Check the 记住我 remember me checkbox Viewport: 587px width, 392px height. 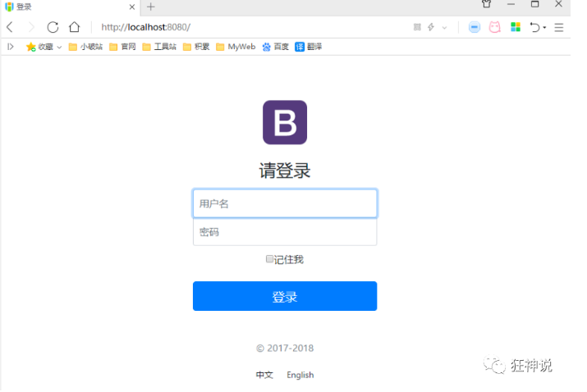click(x=269, y=259)
